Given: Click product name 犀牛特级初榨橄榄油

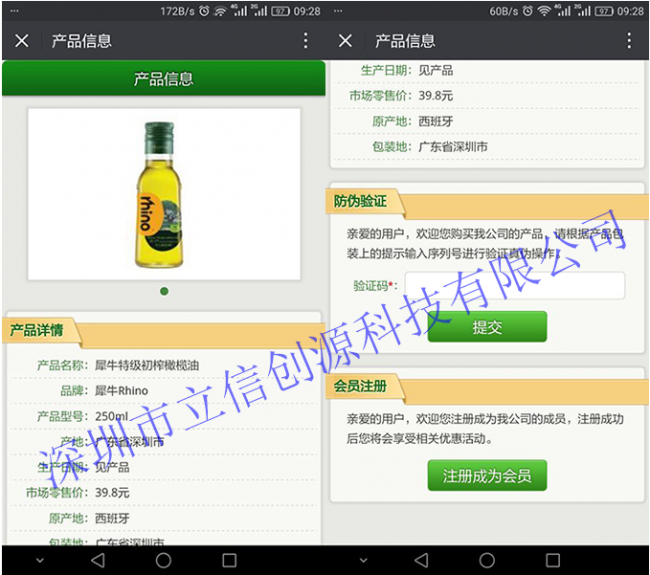Looking at the screenshot, I should (147, 365).
